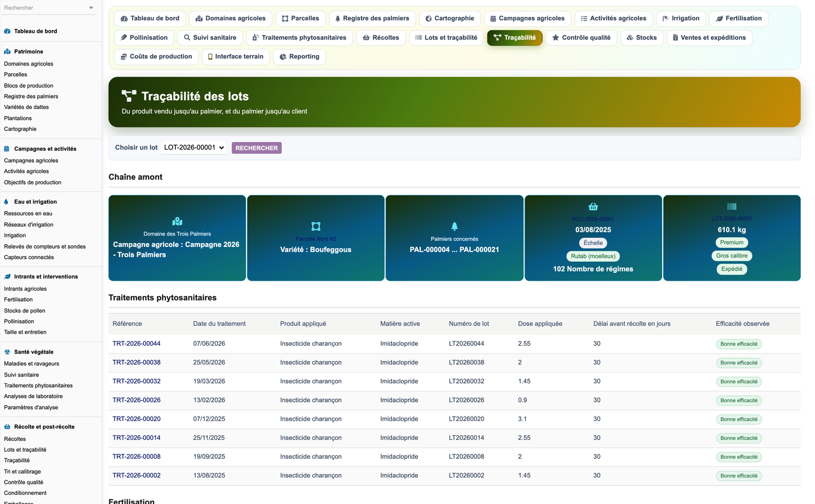Image resolution: width=815 pixels, height=504 pixels.
Task: Open the Choisir un lot dropdown
Action: pos(194,148)
